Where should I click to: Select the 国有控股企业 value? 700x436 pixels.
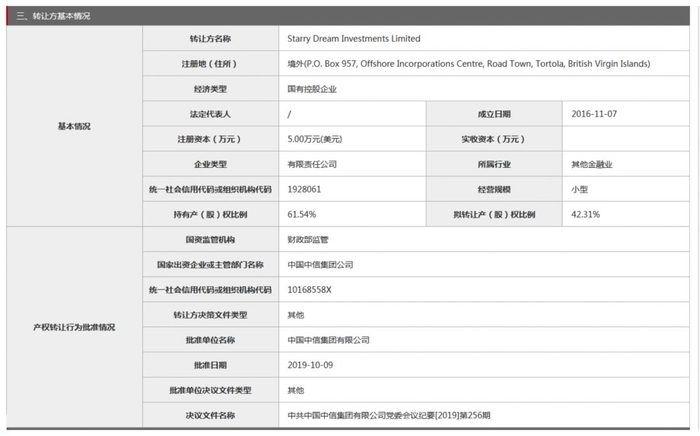tap(312, 89)
